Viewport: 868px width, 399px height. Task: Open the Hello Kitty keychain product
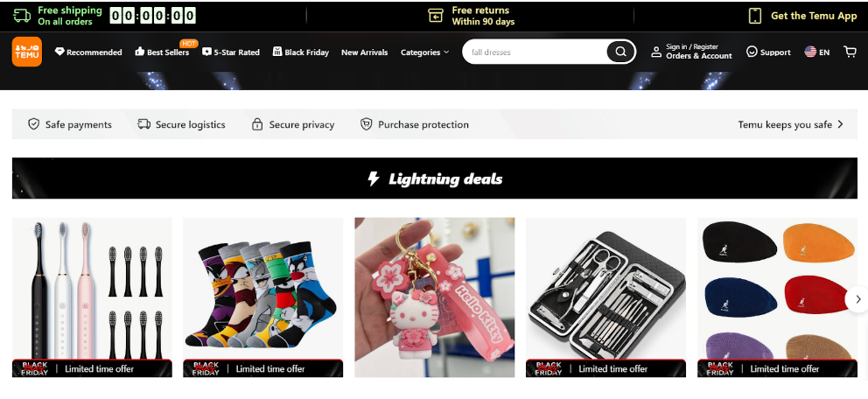[435, 297]
